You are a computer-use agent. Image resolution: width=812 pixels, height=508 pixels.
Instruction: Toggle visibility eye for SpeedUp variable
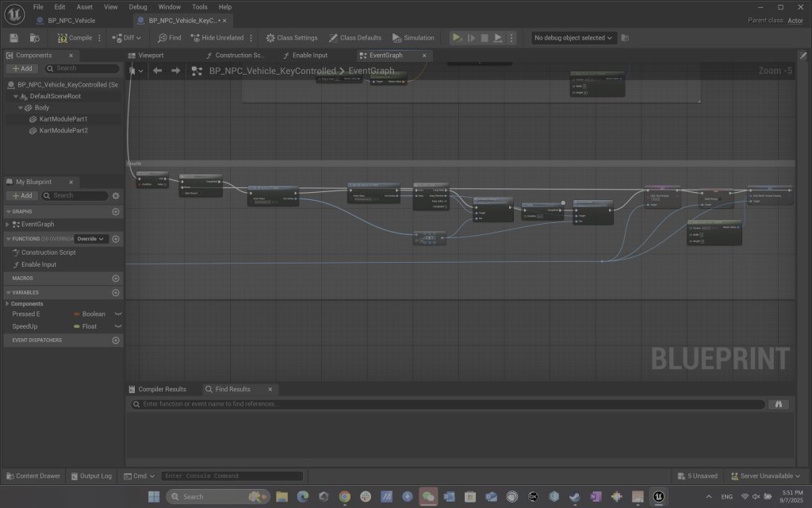click(118, 326)
